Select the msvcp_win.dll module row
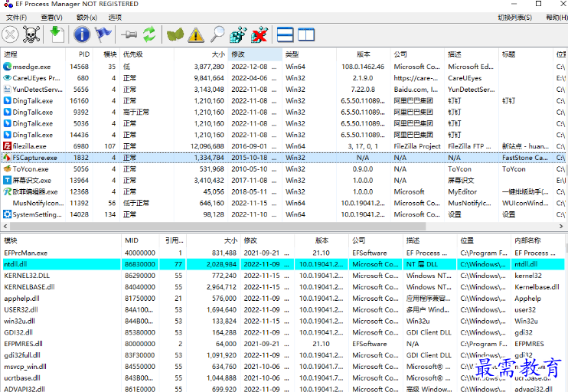 282,367
